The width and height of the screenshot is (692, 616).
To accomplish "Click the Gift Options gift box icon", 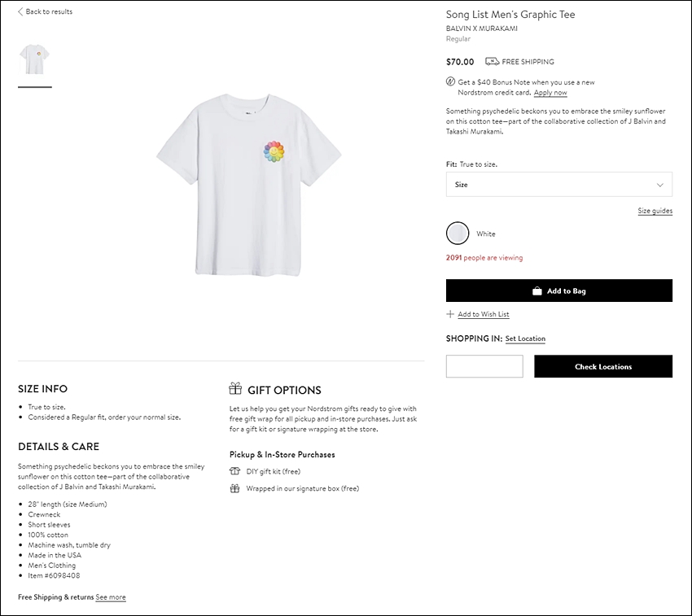I will [x=235, y=388].
